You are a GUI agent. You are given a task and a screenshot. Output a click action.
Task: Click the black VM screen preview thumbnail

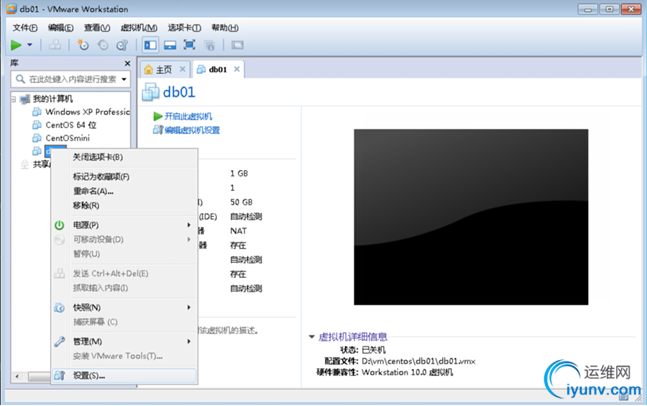(x=471, y=217)
